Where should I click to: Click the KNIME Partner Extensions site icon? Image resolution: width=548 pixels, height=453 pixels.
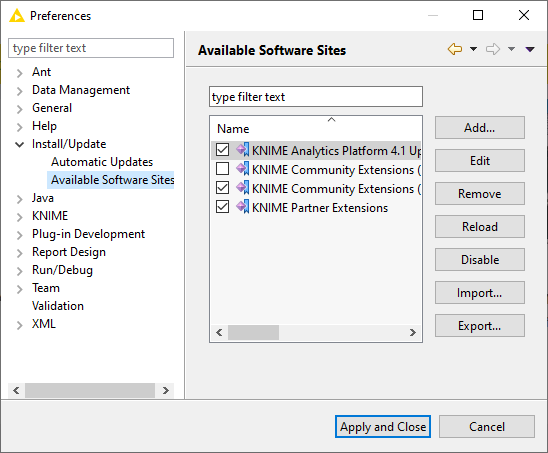(243, 207)
